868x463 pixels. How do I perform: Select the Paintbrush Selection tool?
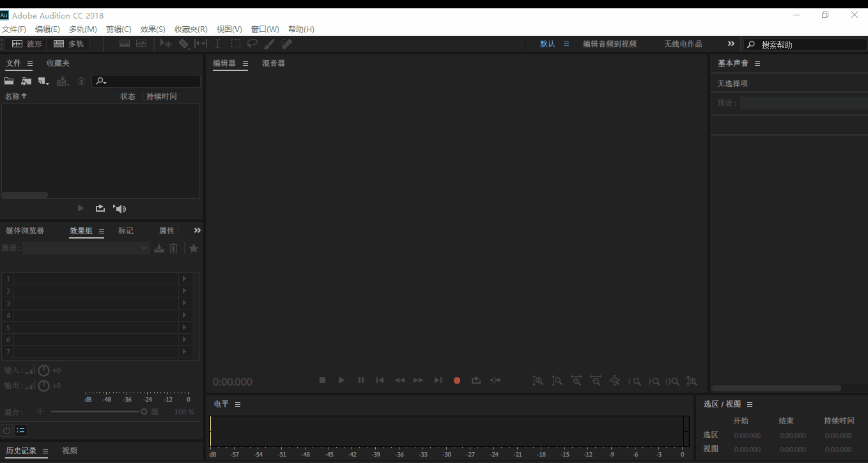point(270,43)
